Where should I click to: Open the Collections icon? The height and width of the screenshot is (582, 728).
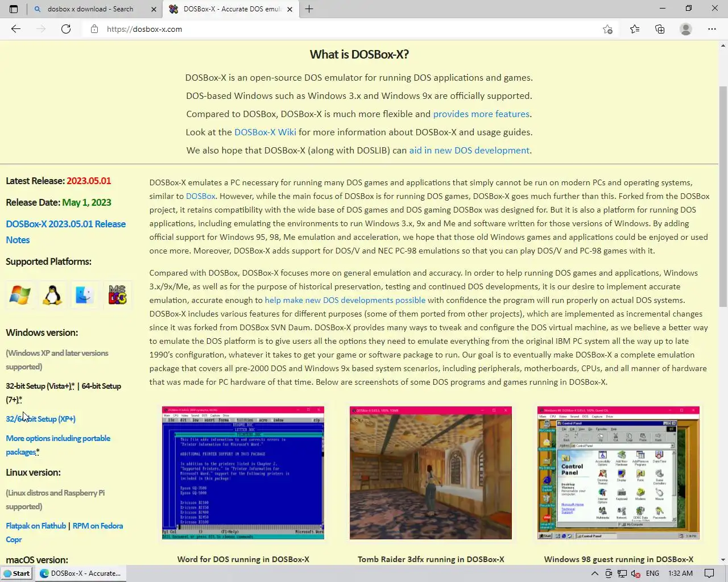click(660, 29)
